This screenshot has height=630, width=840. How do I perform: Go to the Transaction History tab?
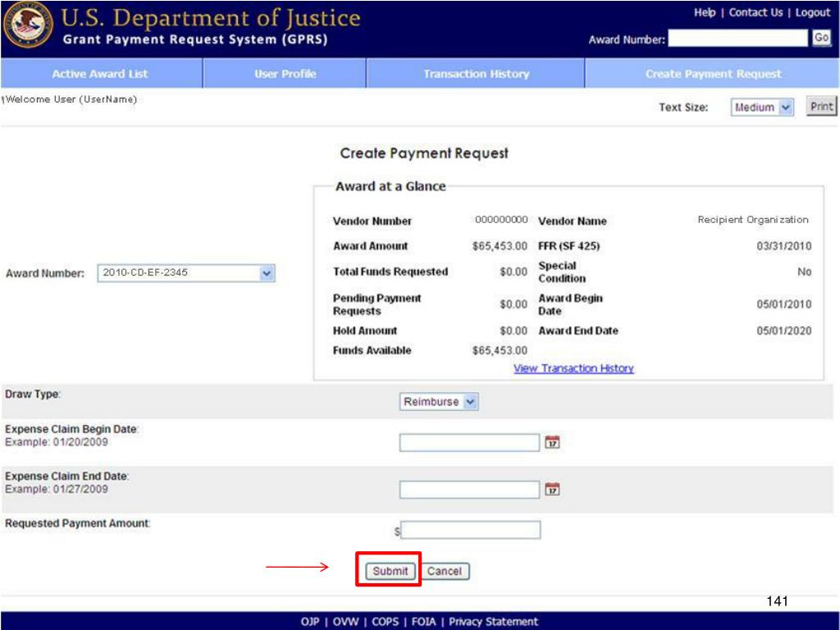(x=477, y=73)
